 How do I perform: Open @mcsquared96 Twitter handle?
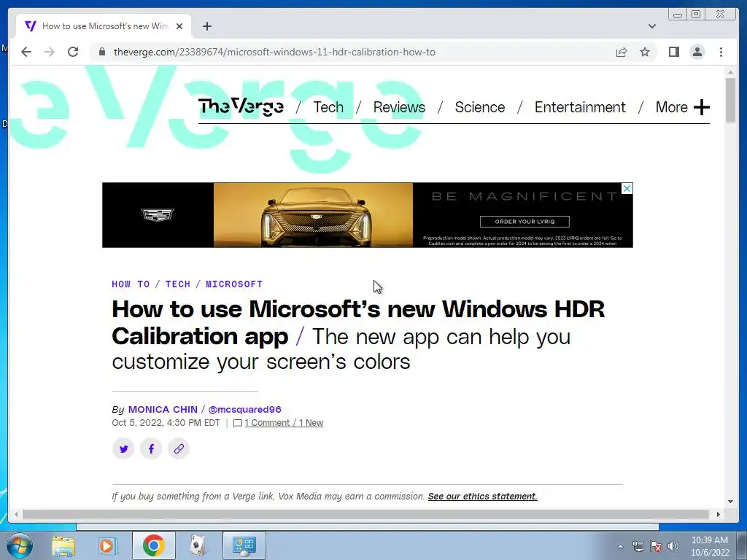pyautogui.click(x=245, y=410)
